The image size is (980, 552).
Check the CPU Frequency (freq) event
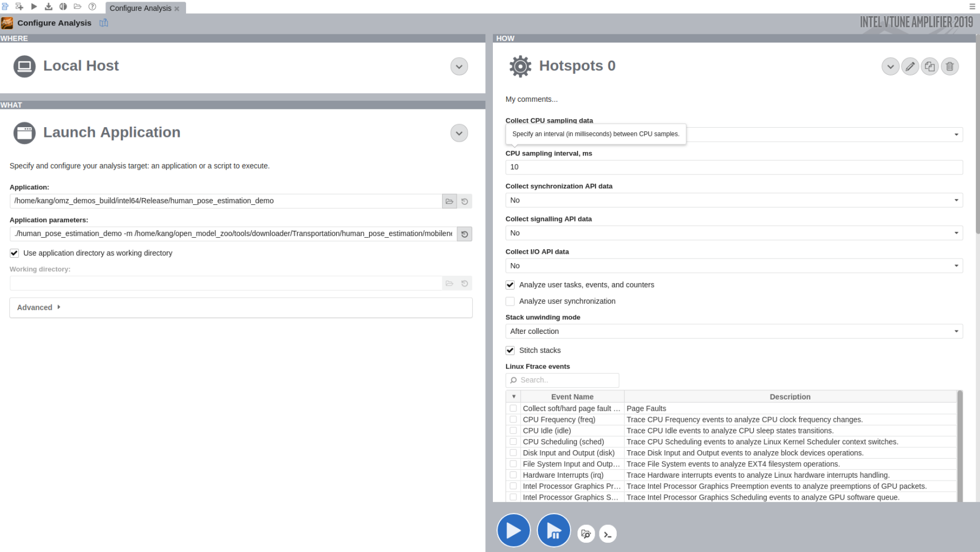pyautogui.click(x=513, y=420)
